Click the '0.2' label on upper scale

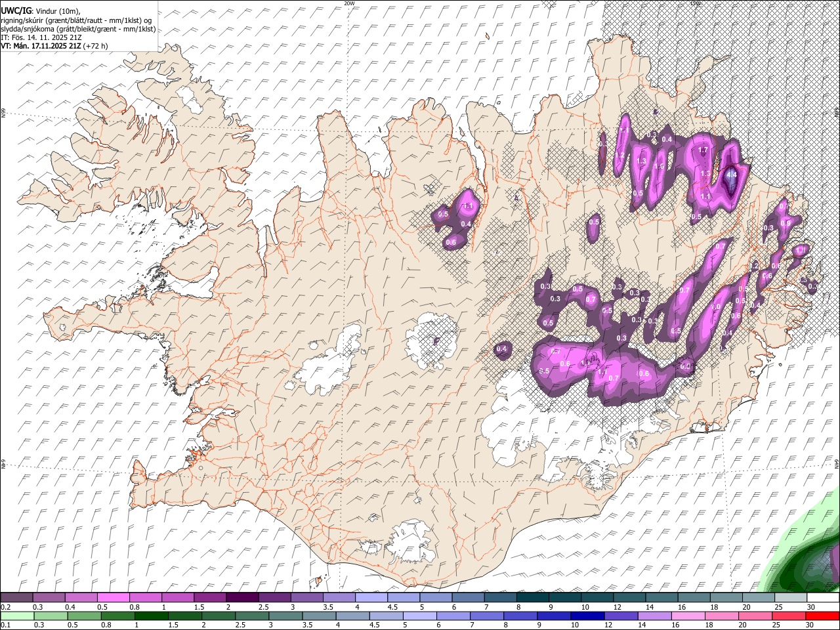pos(5,607)
